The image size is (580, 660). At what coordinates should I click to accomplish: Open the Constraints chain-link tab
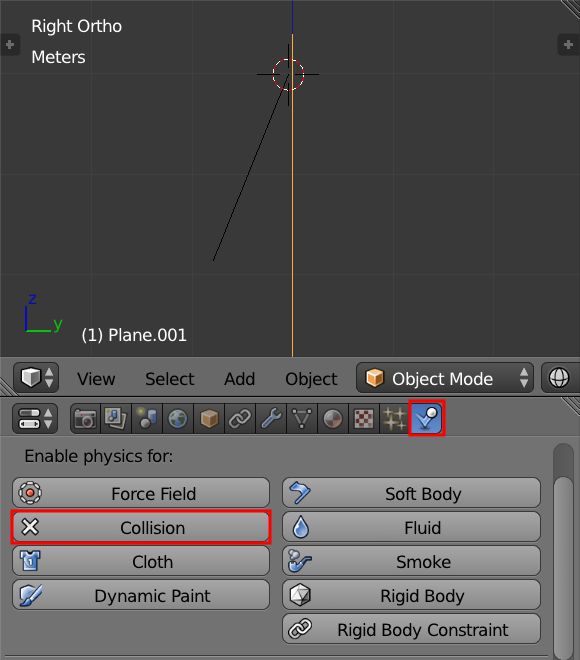(240, 419)
